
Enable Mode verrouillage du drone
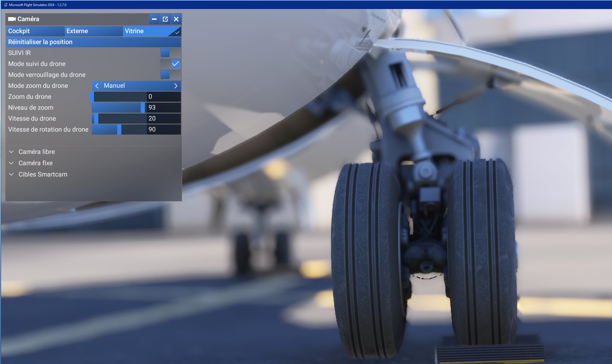point(170,75)
